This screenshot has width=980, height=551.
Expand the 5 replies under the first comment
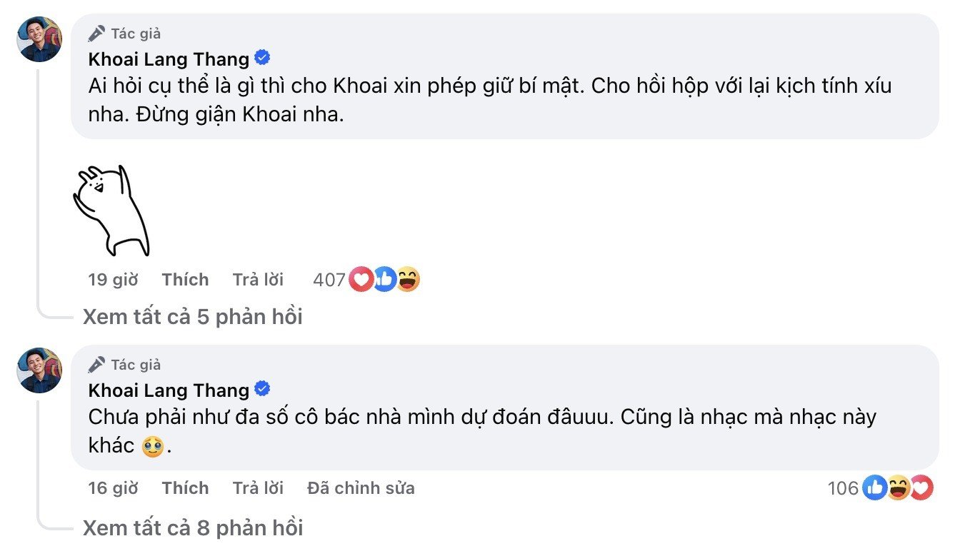[x=193, y=316]
